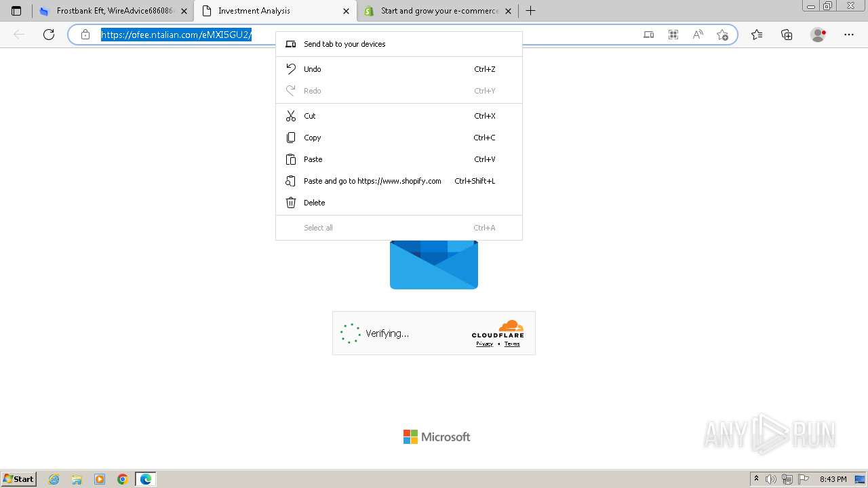Click the Delete trash icon in menu
This screenshot has height=488, width=868.
click(291, 203)
